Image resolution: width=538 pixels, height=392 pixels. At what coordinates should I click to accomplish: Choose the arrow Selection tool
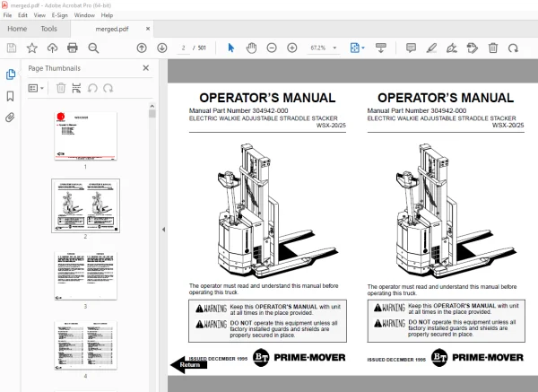[231, 48]
